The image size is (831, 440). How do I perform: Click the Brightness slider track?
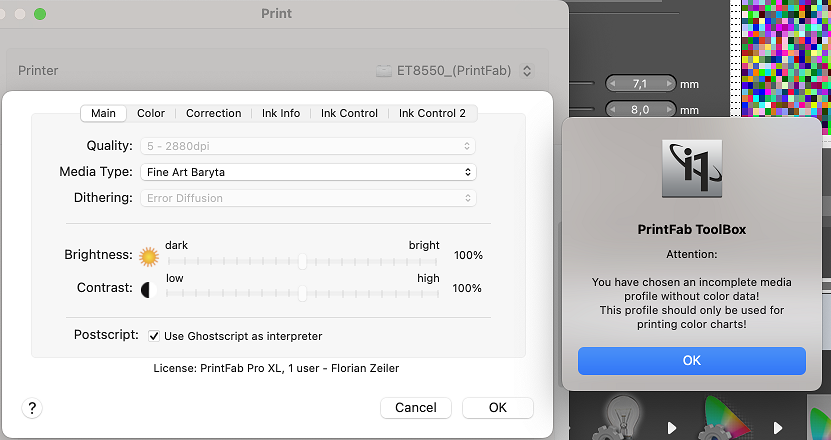coord(303,261)
